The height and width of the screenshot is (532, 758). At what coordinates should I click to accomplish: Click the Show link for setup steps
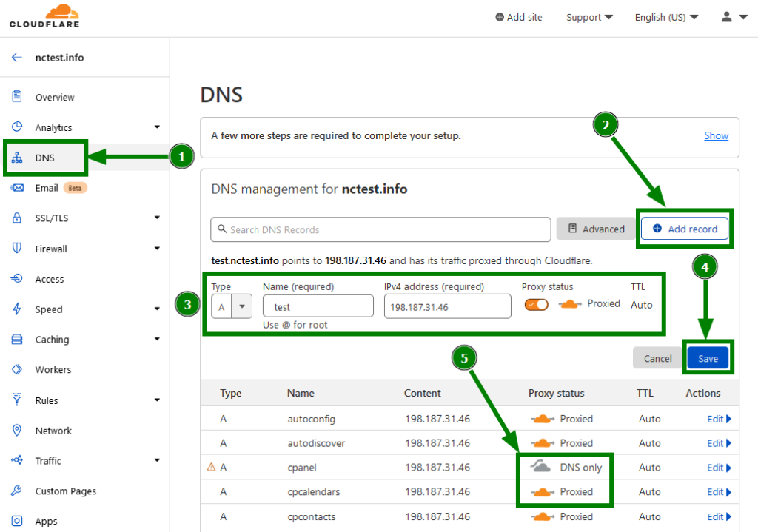[715, 135]
